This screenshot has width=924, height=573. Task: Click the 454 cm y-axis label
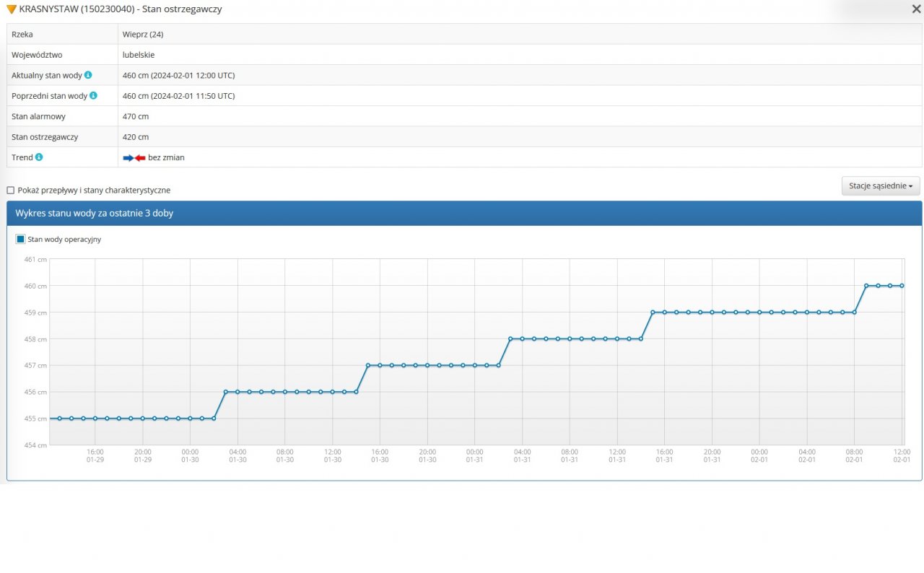pos(35,445)
